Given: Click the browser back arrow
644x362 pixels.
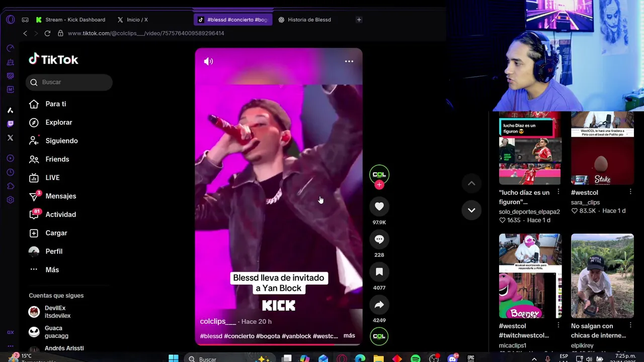Looking at the screenshot, I should click(x=25, y=33).
